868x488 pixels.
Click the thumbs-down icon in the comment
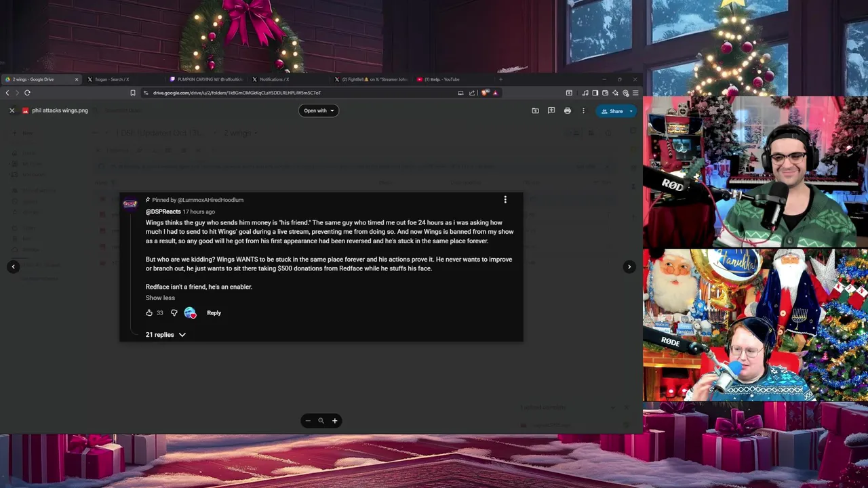click(174, 312)
